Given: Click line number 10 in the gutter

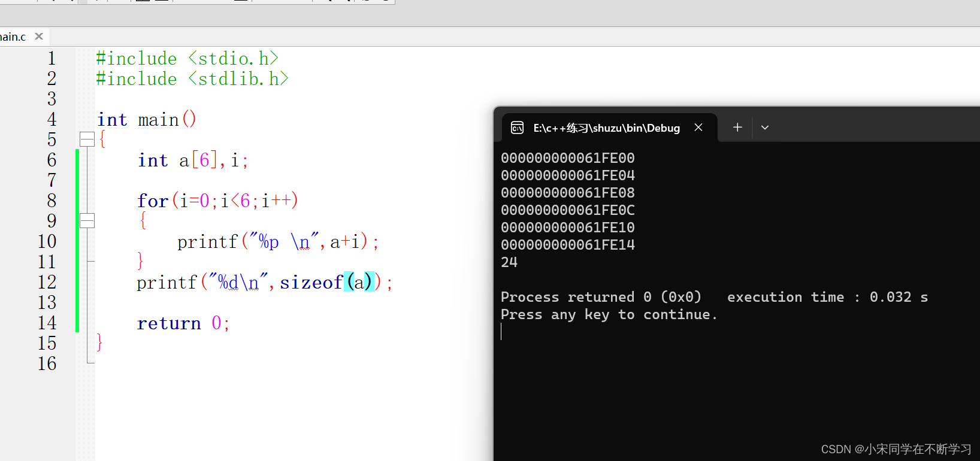Looking at the screenshot, I should (47, 241).
